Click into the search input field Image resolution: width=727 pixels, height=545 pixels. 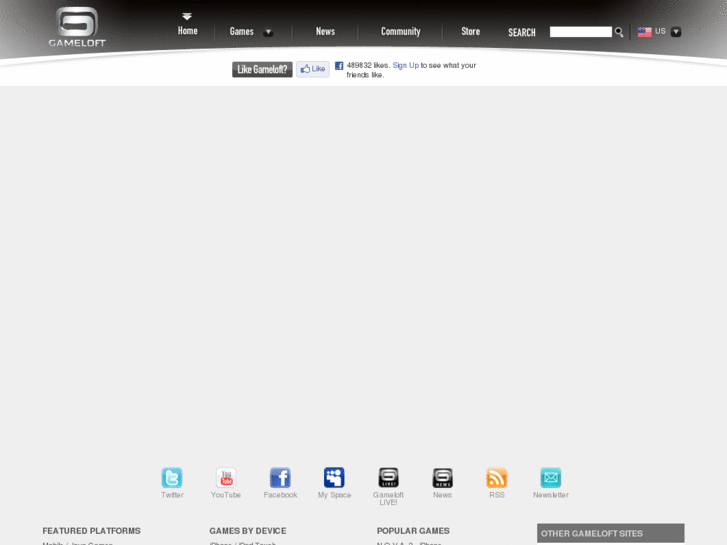pos(580,32)
